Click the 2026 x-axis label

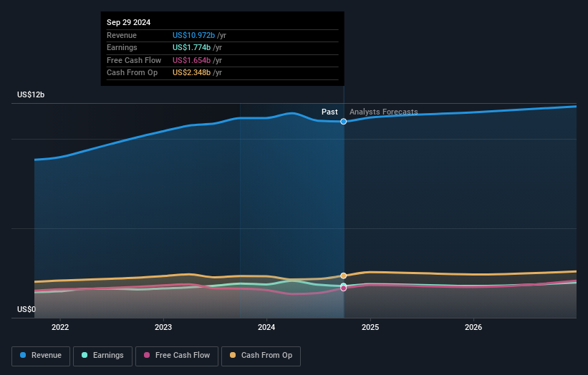[x=473, y=327]
